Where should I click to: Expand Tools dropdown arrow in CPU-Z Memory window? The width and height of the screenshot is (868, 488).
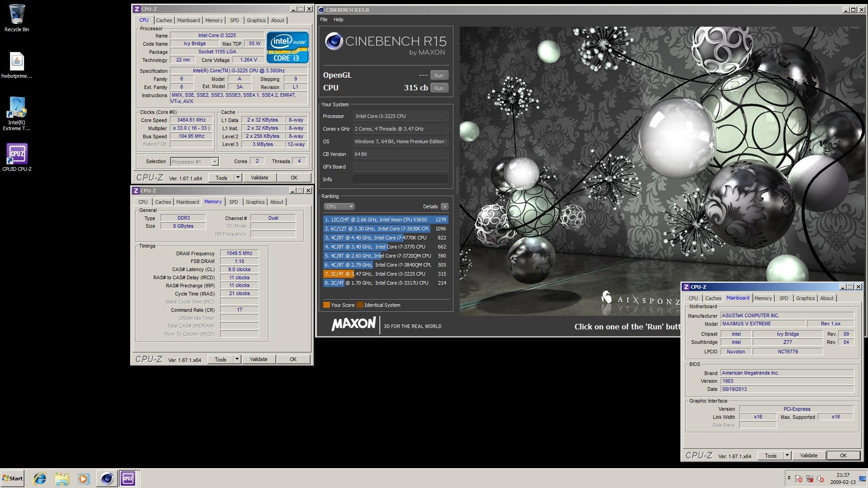(x=237, y=359)
